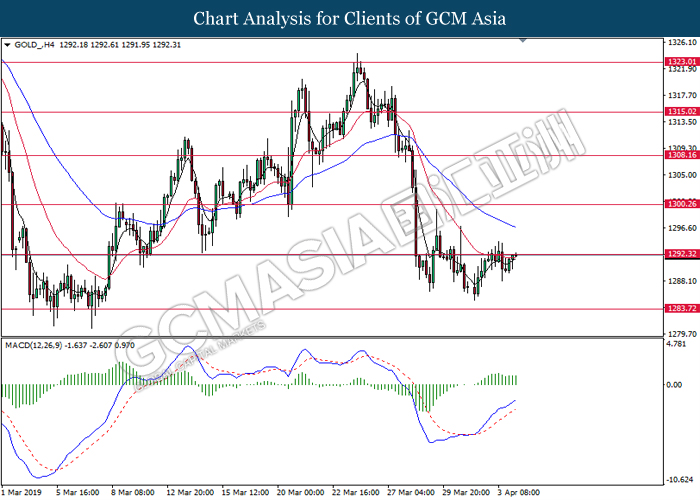The height and width of the screenshot is (500, 700).
Task: Click the chart shift marker triangle at top
Action: [x=523, y=41]
